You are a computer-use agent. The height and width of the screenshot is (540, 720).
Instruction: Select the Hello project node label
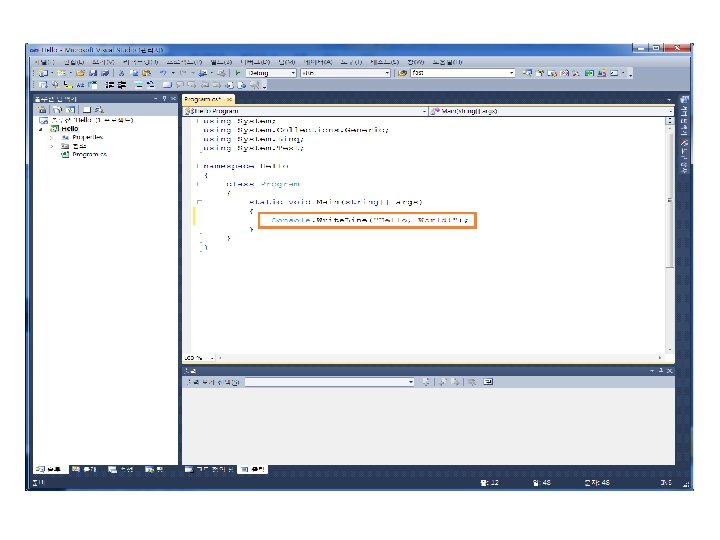70,129
